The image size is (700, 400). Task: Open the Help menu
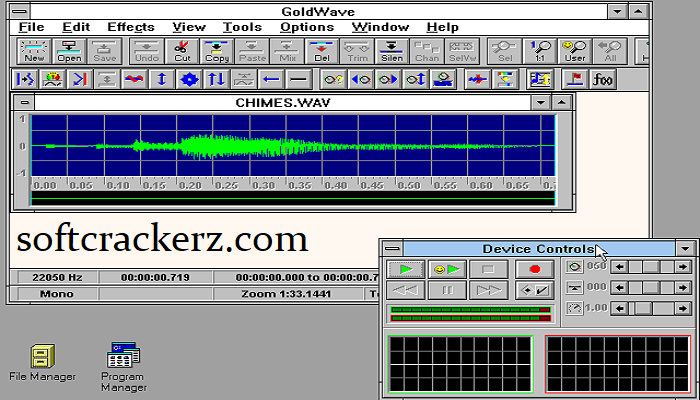[442, 27]
